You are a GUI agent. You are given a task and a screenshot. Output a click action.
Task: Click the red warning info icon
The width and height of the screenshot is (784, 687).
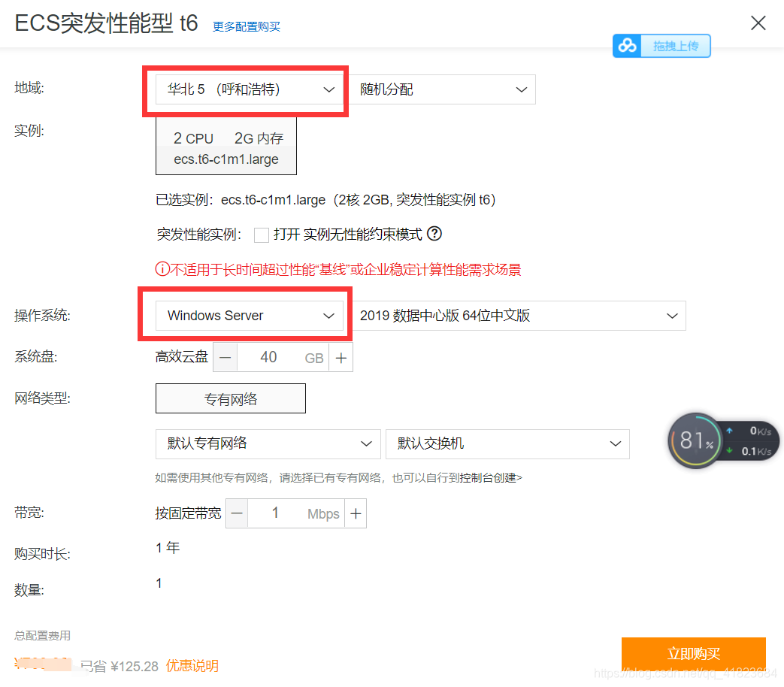point(162,270)
